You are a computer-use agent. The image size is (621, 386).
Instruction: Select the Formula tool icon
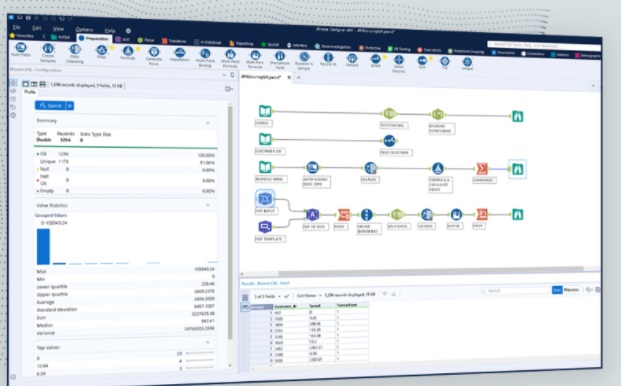128,51
